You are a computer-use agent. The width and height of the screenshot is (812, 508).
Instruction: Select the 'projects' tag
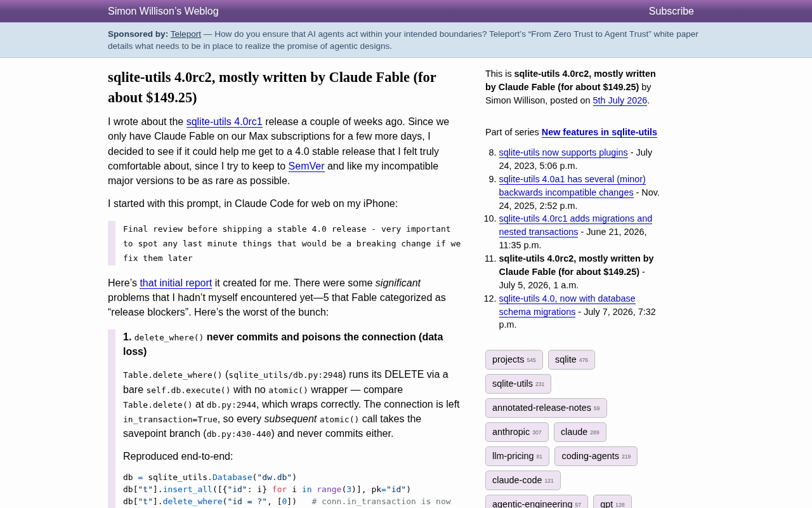(514, 360)
